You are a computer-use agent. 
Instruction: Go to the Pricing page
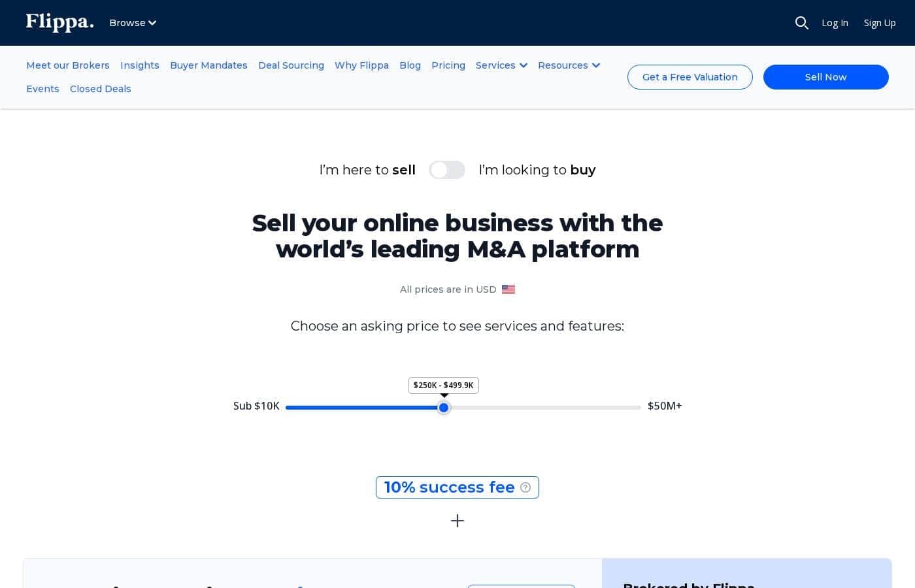pos(448,65)
